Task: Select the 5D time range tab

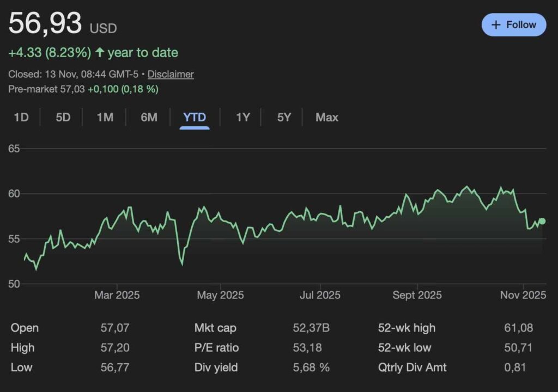Action: [x=63, y=117]
